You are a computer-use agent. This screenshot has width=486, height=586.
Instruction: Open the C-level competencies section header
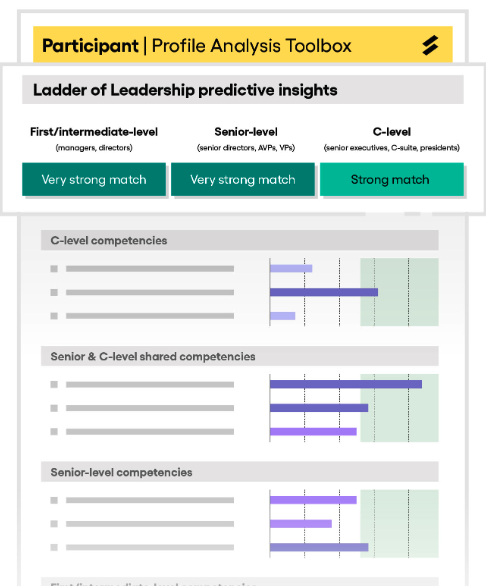pyautogui.click(x=240, y=240)
